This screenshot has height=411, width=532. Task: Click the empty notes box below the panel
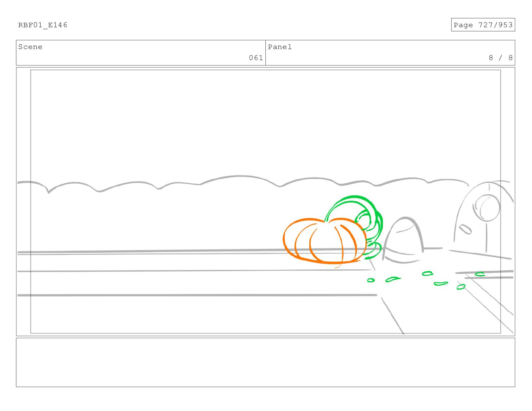tap(265, 362)
